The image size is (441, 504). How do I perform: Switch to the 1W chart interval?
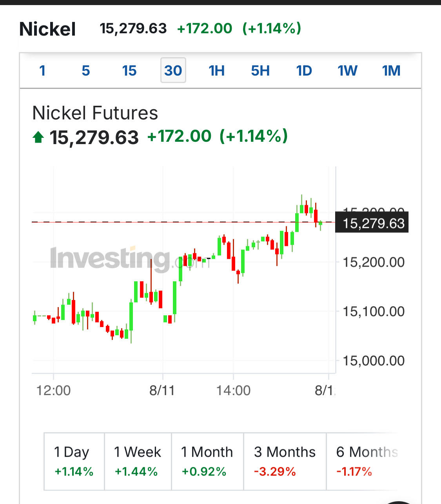(x=347, y=70)
